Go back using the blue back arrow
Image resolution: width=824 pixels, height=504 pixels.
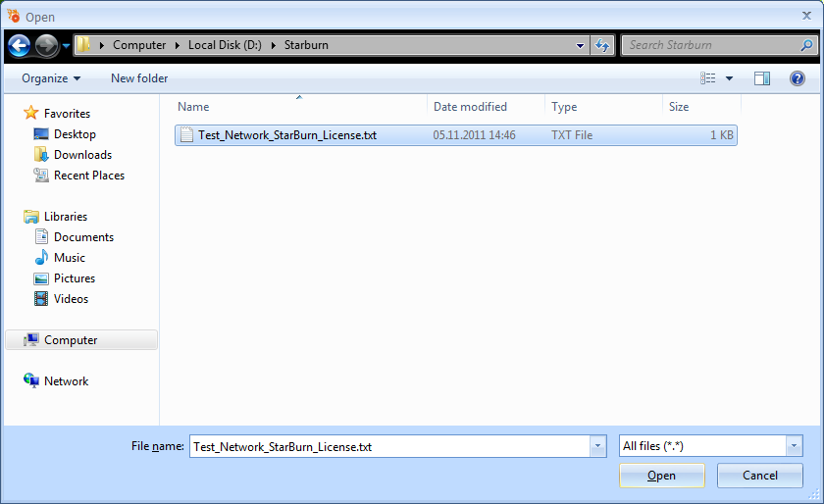pos(20,46)
